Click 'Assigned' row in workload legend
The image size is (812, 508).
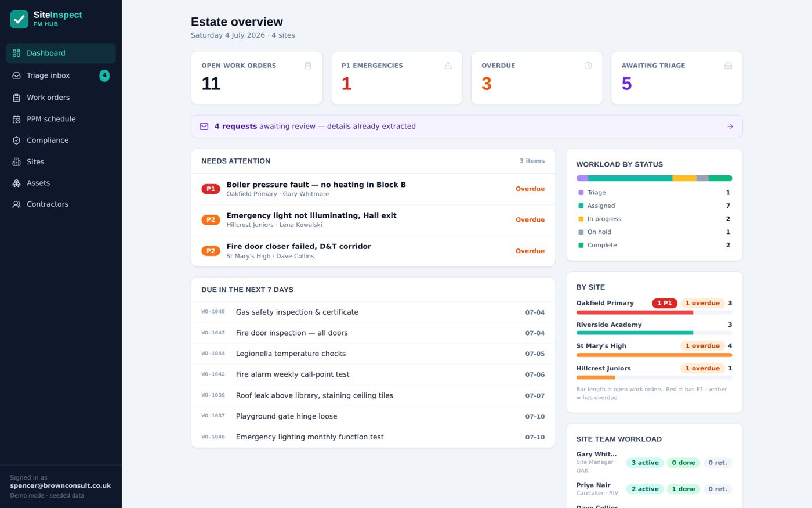(x=654, y=206)
